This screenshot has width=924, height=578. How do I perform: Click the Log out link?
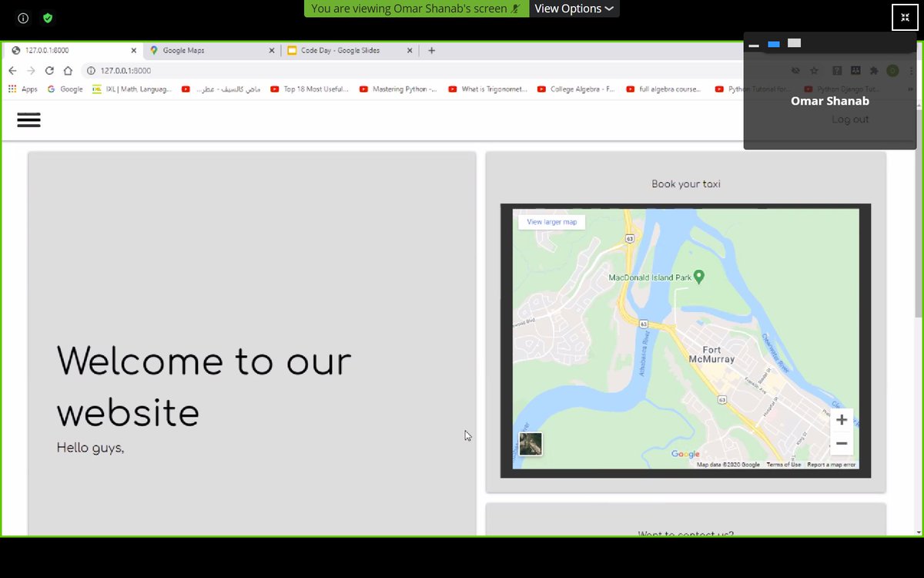(850, 119)
